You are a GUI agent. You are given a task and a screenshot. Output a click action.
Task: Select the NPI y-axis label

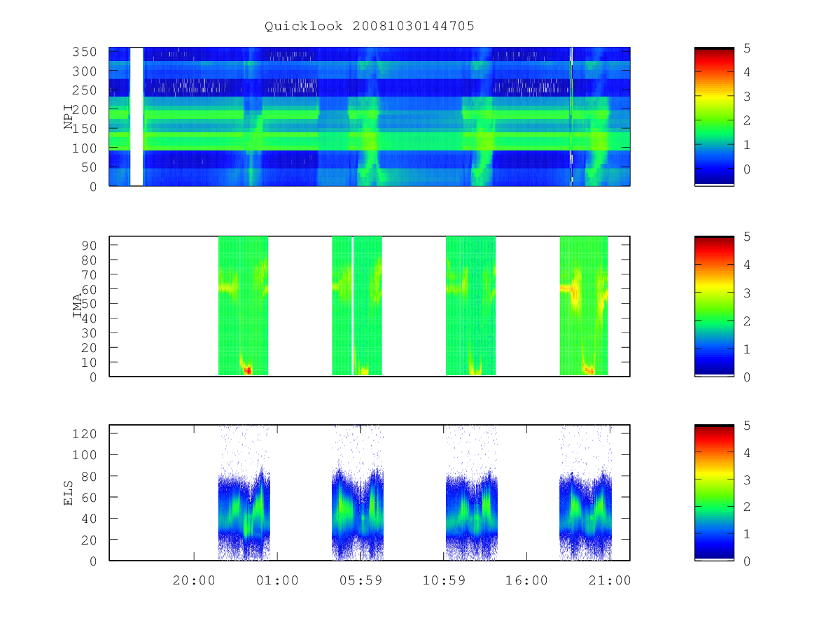tap(69, 117)
